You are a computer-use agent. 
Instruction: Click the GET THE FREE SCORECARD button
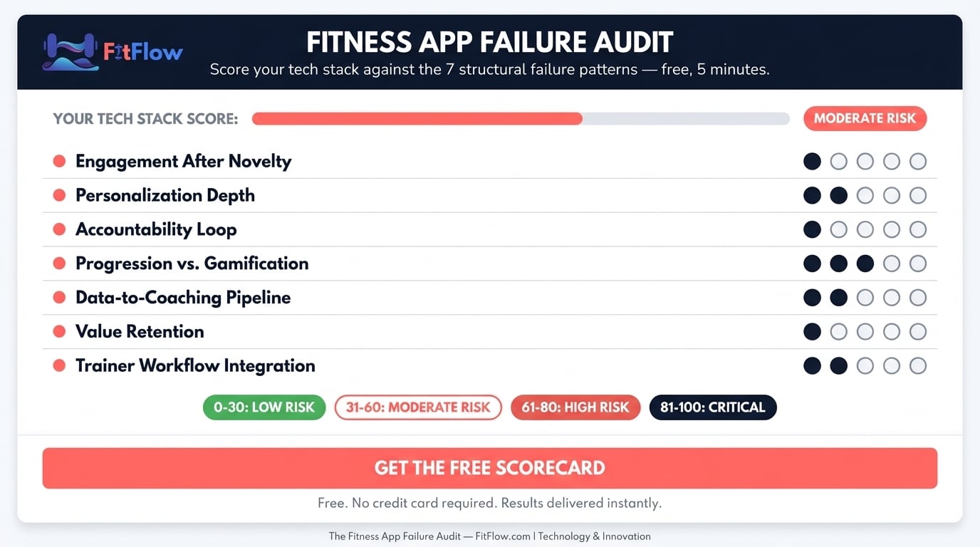[490, 468]
